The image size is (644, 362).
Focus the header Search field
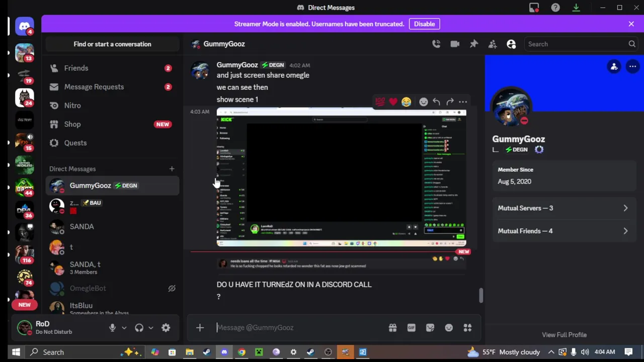[581, 44]
